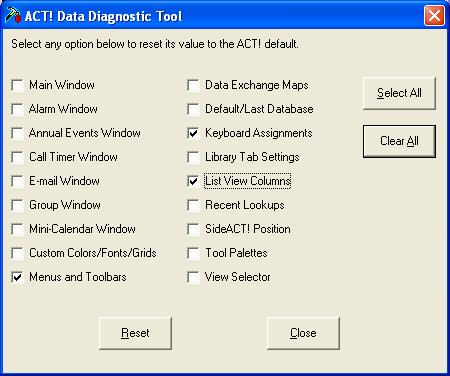Tick the Annual Events Window checkbox
The image size is (450, 376).
(x=17, y=133)
